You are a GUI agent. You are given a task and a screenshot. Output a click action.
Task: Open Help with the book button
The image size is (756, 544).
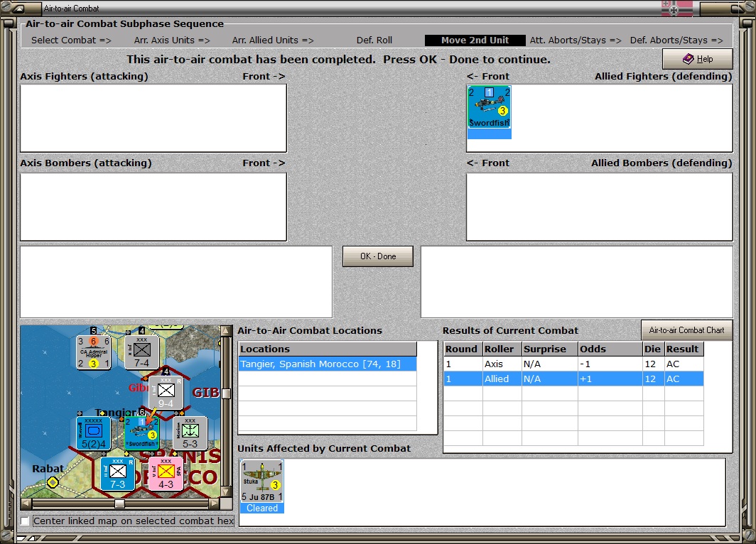[x=697, y=59]
